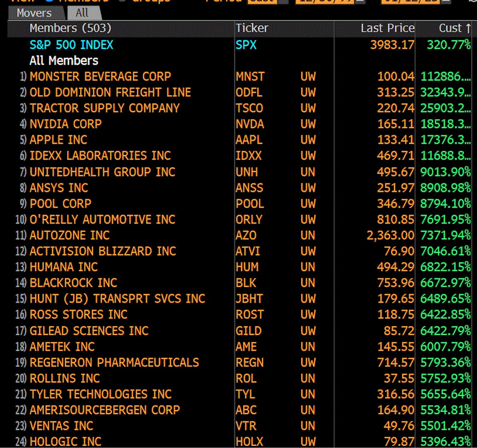477x448 pixels.
Task: Click VENTAS INC row
Action: tap(62, 426)
